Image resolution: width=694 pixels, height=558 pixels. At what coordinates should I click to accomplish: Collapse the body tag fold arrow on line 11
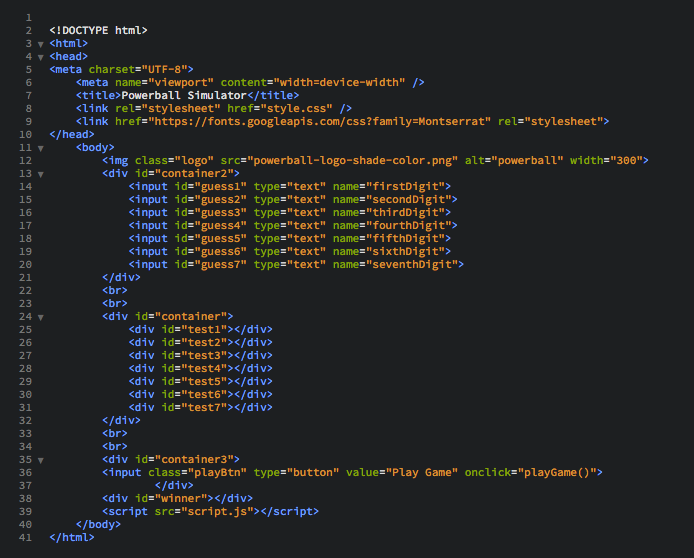41,149
